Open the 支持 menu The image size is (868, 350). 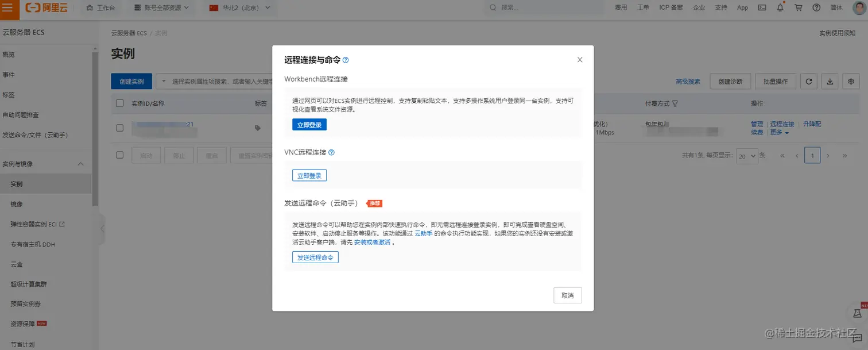click(721, 7)
